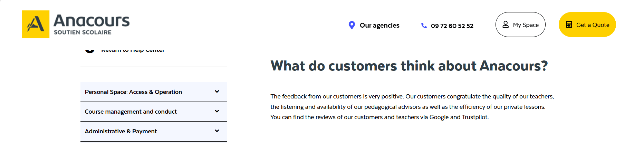Select Course management and conduct label
Viewport: 644px width, 143px height.
[131, 112]
